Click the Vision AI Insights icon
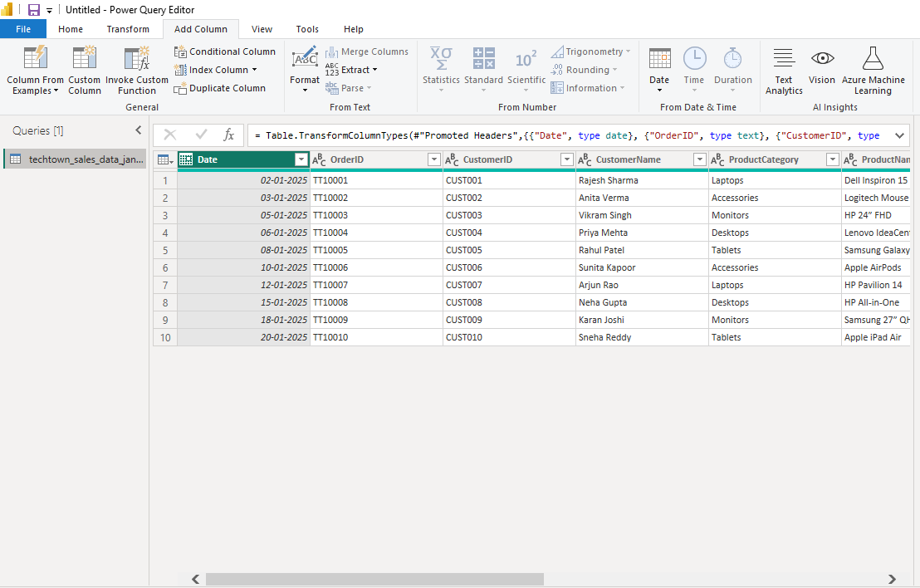The width and height of the screenshot is (920, 588). pos(822,59)
